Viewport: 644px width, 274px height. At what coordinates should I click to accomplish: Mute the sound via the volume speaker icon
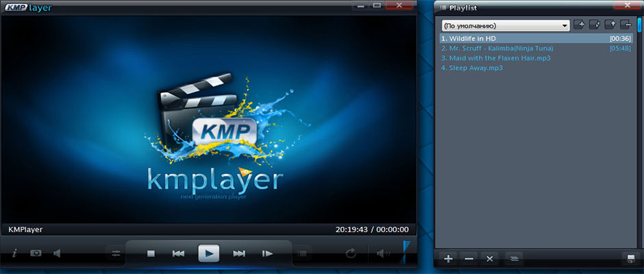[x=382, y=253]
